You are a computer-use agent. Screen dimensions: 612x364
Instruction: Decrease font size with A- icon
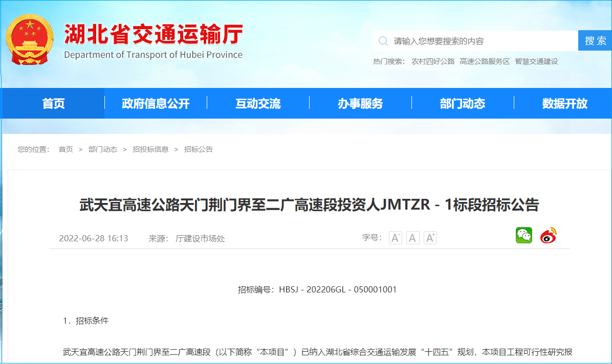point(395,238)
